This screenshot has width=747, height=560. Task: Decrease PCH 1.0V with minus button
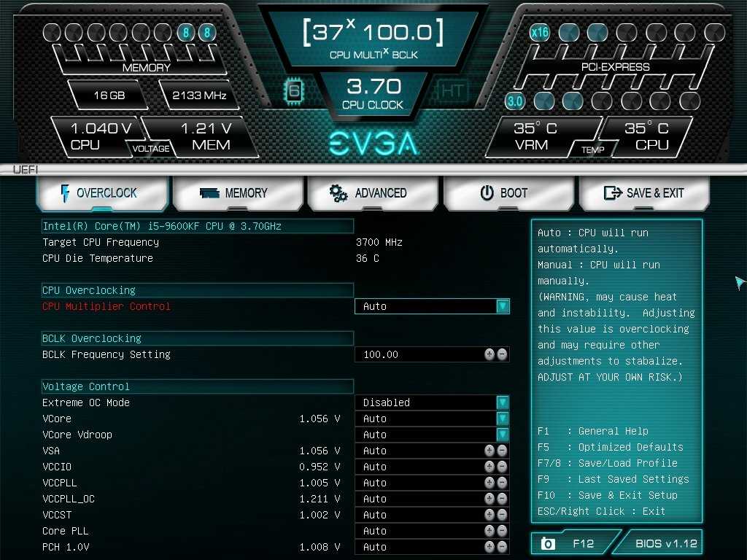[502, 547]
